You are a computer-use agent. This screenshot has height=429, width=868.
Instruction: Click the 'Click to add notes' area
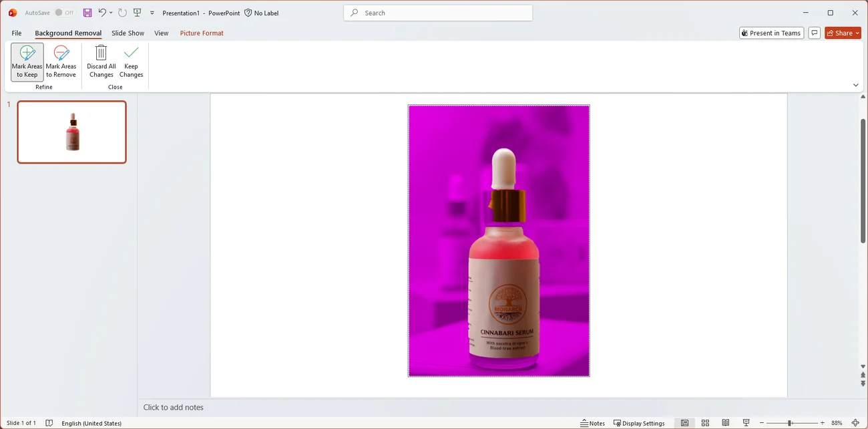click(174, 407)
